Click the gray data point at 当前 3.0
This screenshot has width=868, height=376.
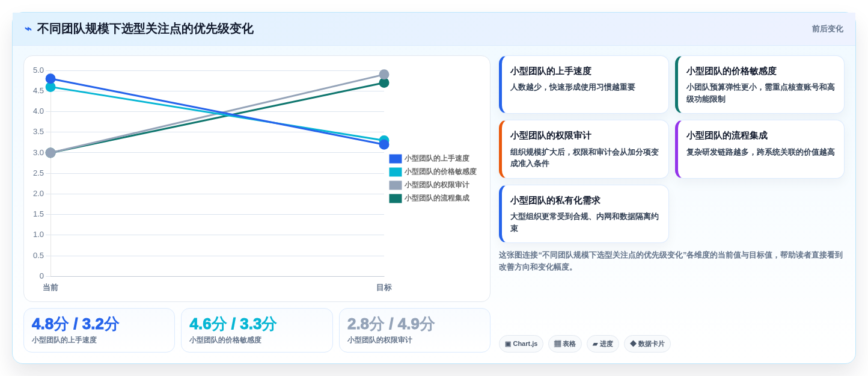click(x=50, y=153)
